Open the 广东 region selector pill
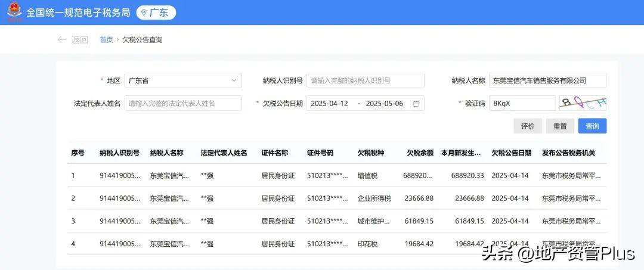 pyautogui.click(x=156, y=13)
